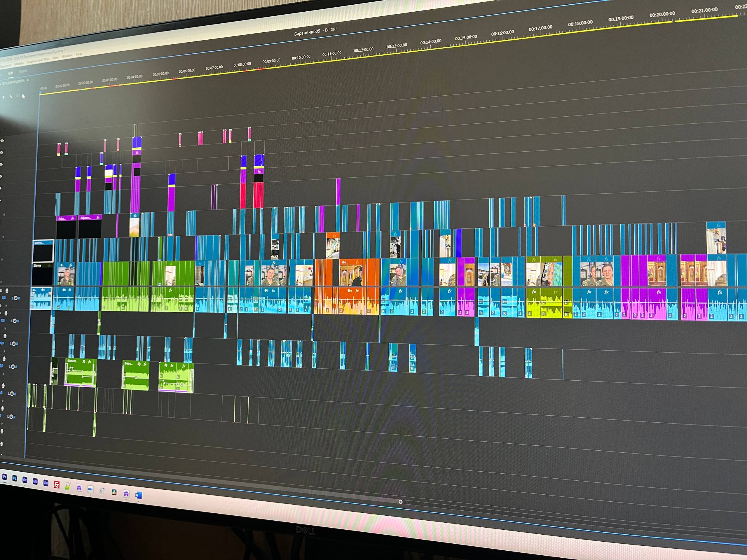Open Adobe Audition taskbar icon

[x=46, y=483]
